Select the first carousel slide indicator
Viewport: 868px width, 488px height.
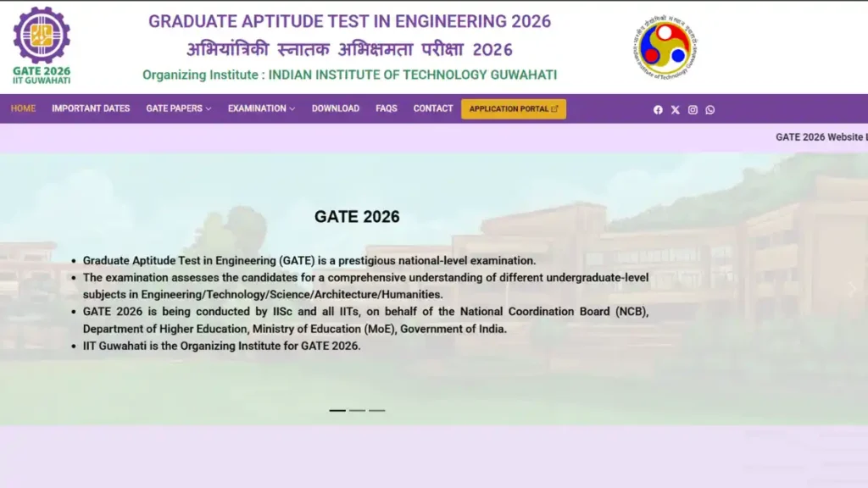pos(337,410)
